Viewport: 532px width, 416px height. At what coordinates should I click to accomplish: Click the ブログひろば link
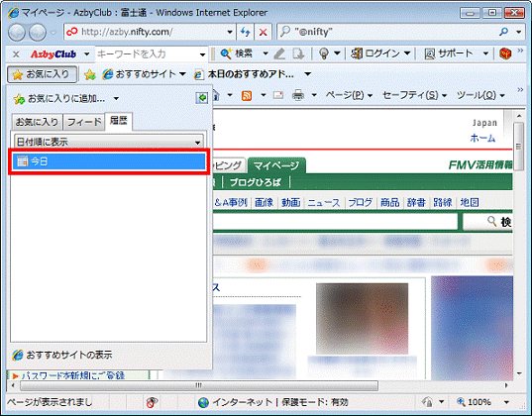pyautogui.click(x=256, y=182)
